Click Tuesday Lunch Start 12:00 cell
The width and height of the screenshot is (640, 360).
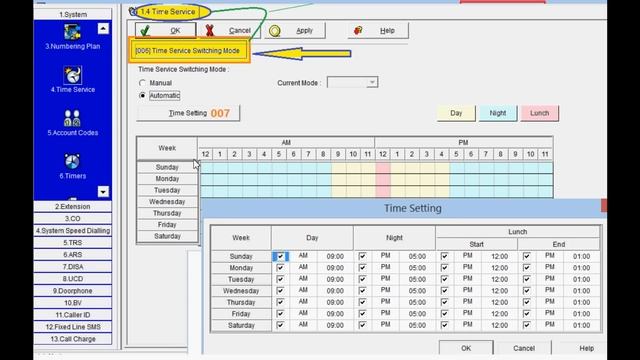(500, 279)
